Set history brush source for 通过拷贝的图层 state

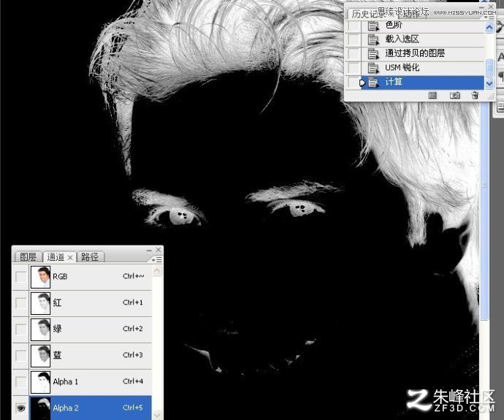(x=354, y=53)
